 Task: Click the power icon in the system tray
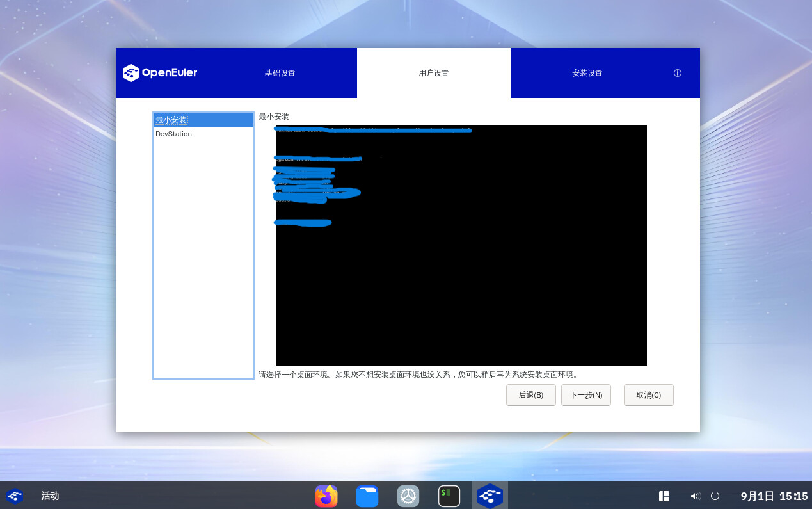(715, 496)
